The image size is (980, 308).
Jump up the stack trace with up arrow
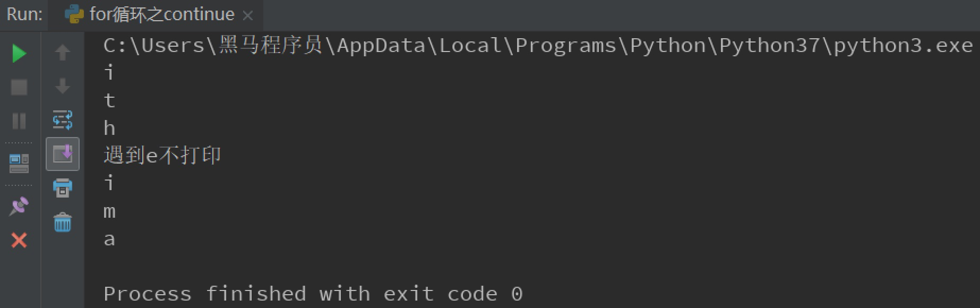pyautogui.click(x=63, y=52)
